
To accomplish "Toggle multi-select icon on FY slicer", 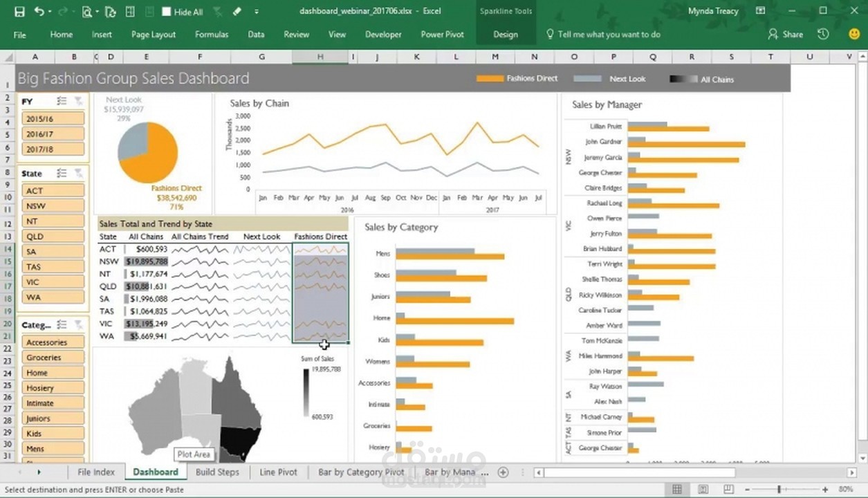I will coord(62,101).
